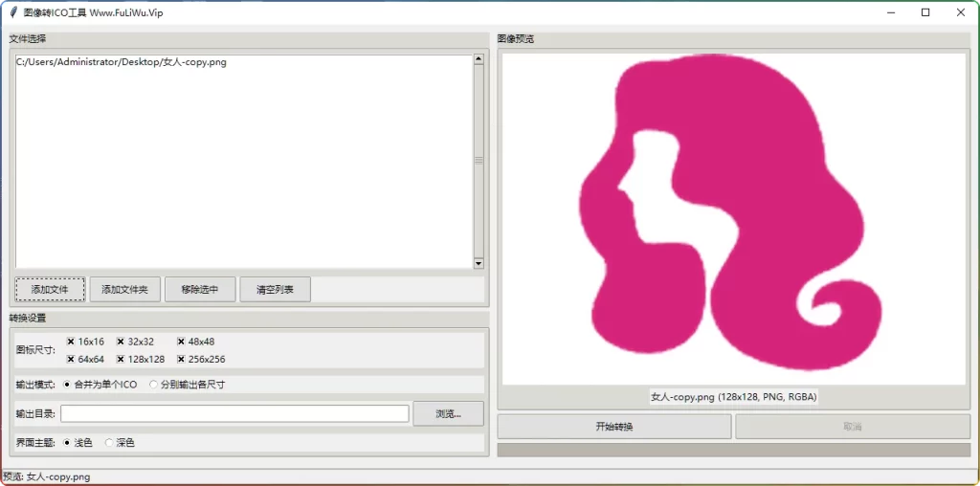The width and height of the screenshot is (980, 486).
Task: Click the file list scrollbar thumb
Action: pos(479,161)
